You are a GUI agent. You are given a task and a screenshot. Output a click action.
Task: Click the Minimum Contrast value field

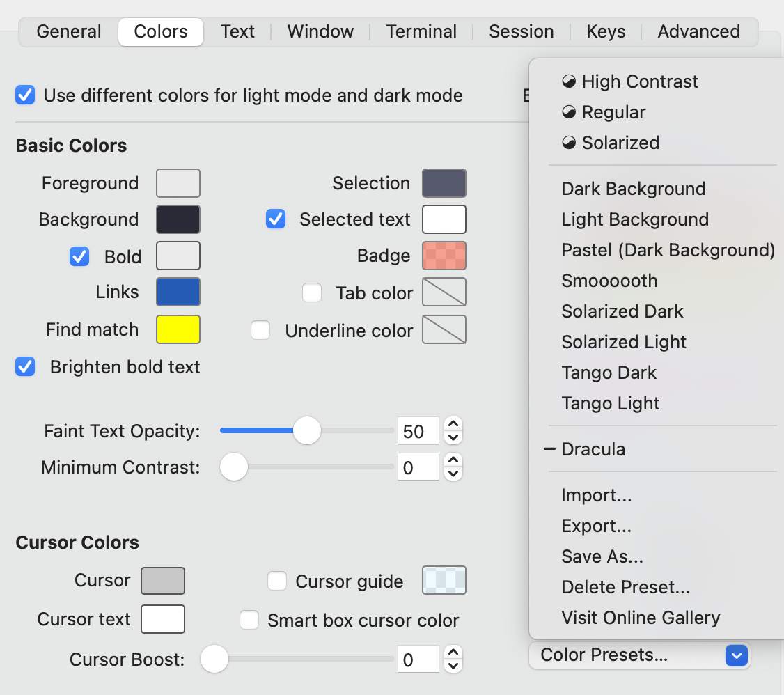pos(418,467)
